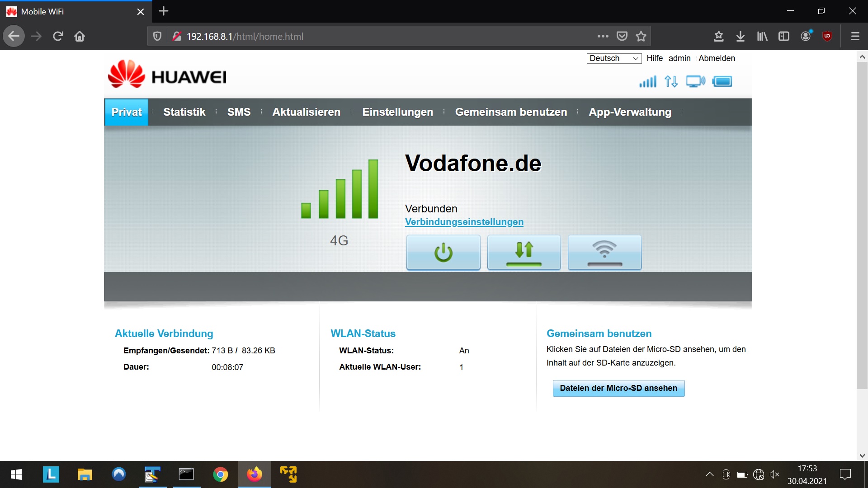Open the Firefox downloads panel

741,36
